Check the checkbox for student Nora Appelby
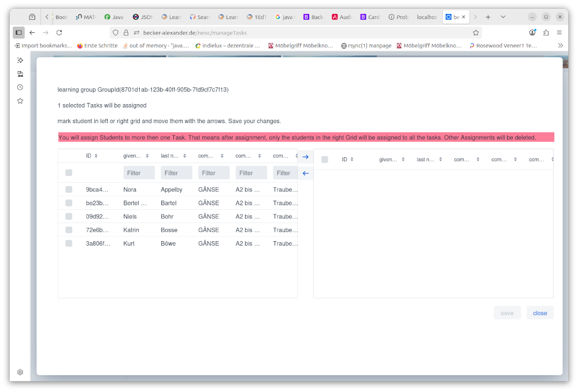The image size is (578, 392). point(68,189)
